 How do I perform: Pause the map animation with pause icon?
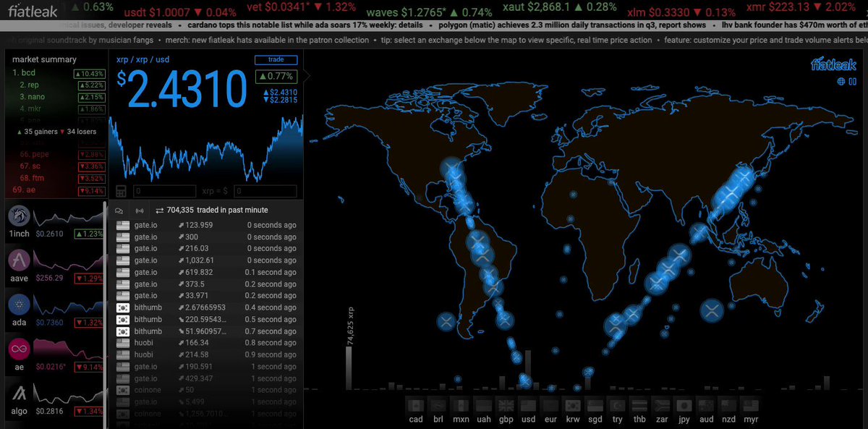click(x=851, y=81)
